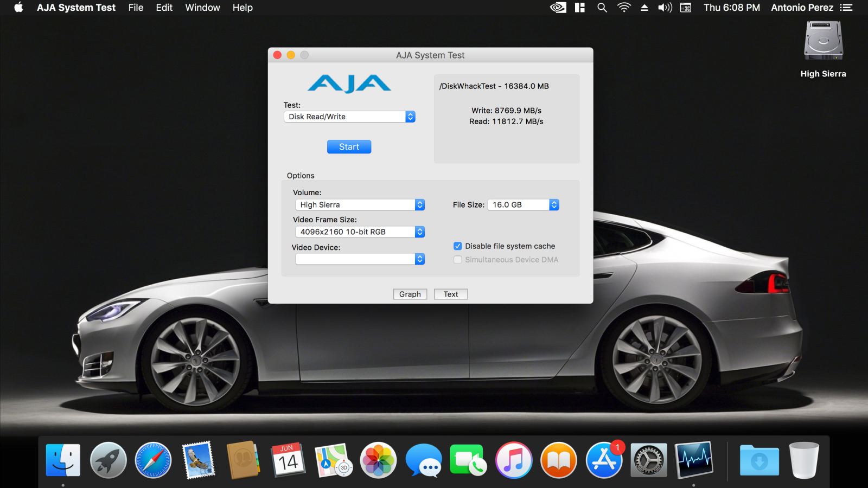This screenshot has height=488, width=868.
Task: Click the /DiskWhackTest - 16384.0 MB text
Action: click(x=494, y=86)
